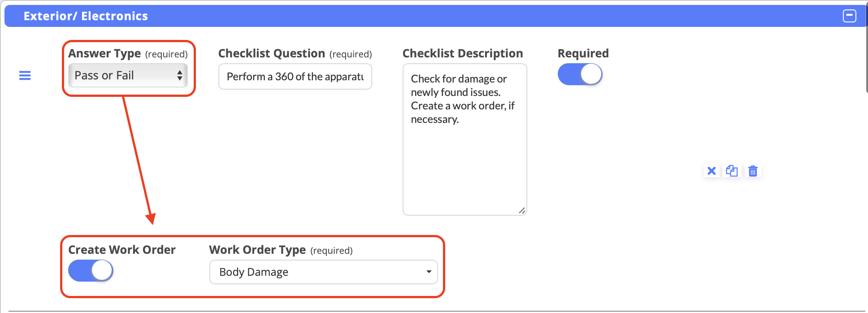The height and width of the screenshot is (313, 868).
Task: Click the hamburger reorder handle icon
Action: [x=25, y=75]
